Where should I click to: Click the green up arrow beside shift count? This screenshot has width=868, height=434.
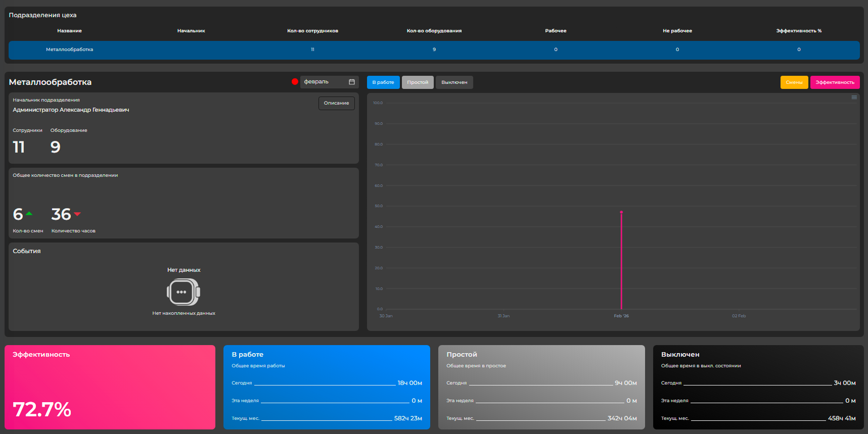pos(29,214)
